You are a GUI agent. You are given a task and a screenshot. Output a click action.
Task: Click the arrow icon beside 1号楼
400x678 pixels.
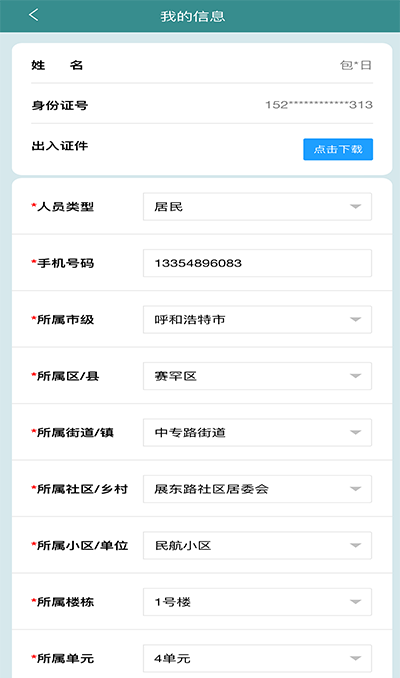[355, 602]
